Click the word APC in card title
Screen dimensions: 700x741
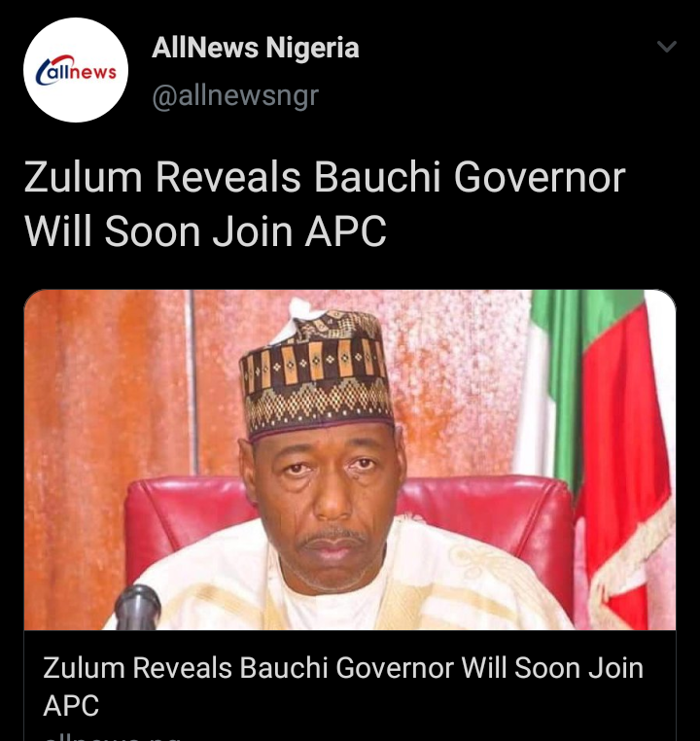click(x=71, y=706)
